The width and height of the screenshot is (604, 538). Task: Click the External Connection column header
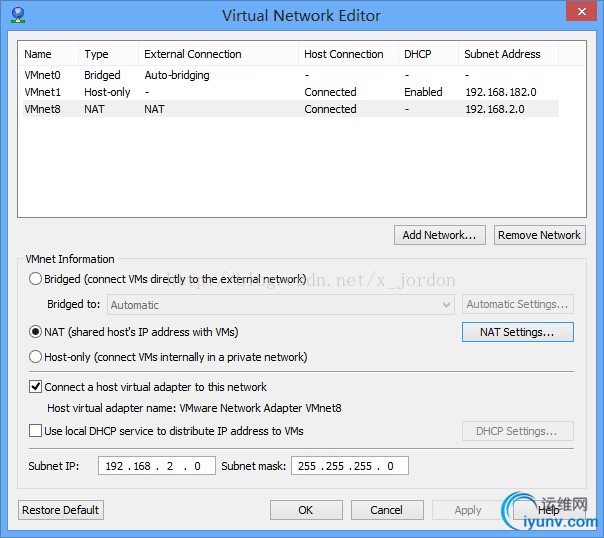(218, 54)
